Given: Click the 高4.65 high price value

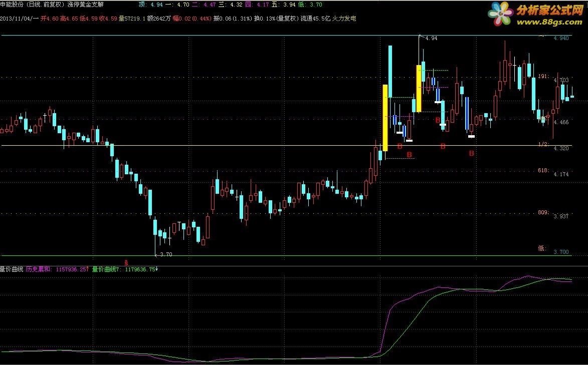Looking at the screenshot, I should point(69,19).
